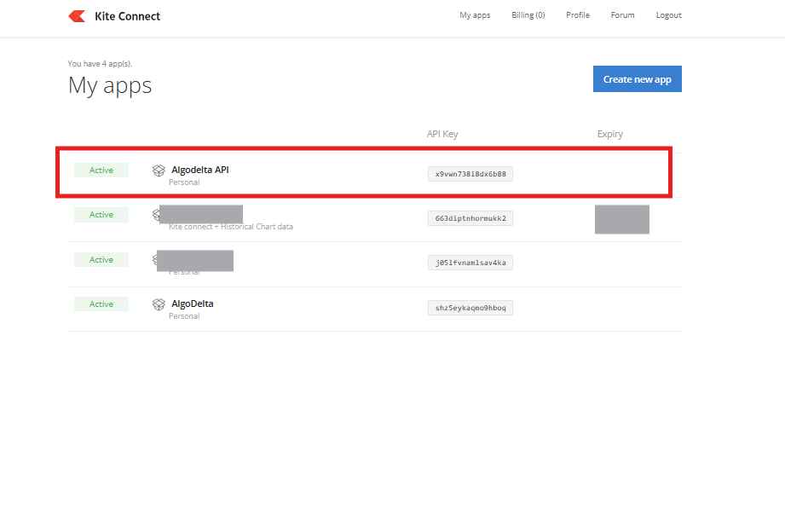The width and height of the screenshot is (785, 532).
Task: Open My apps in the top navigation
Action: tap(475, 15)
